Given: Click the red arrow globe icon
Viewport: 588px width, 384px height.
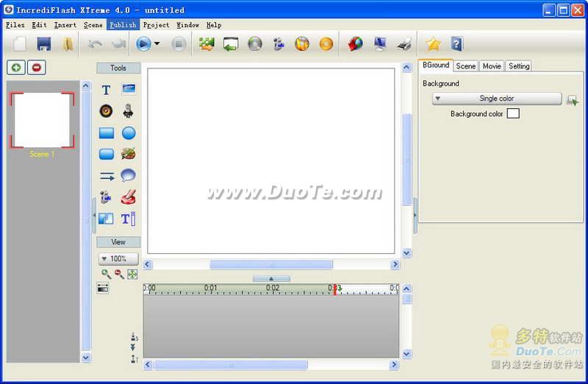Looking at the screenshot, I should pyautogui.click(x=355, y=44).
